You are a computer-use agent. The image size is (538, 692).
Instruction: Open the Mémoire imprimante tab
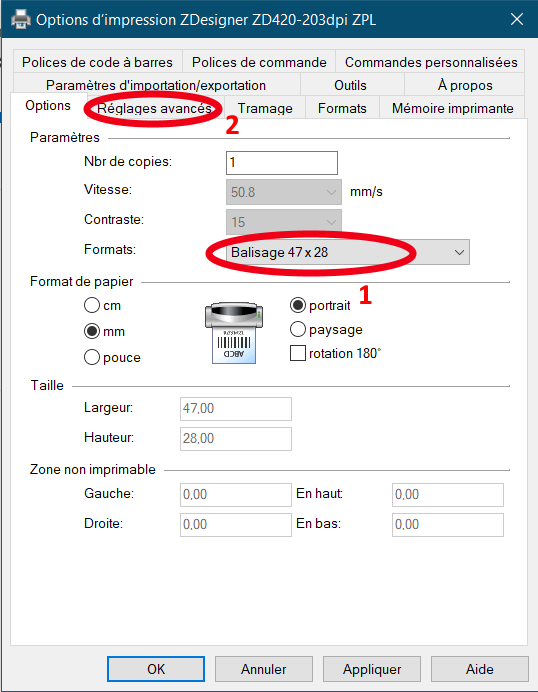[x=452, y=108]
